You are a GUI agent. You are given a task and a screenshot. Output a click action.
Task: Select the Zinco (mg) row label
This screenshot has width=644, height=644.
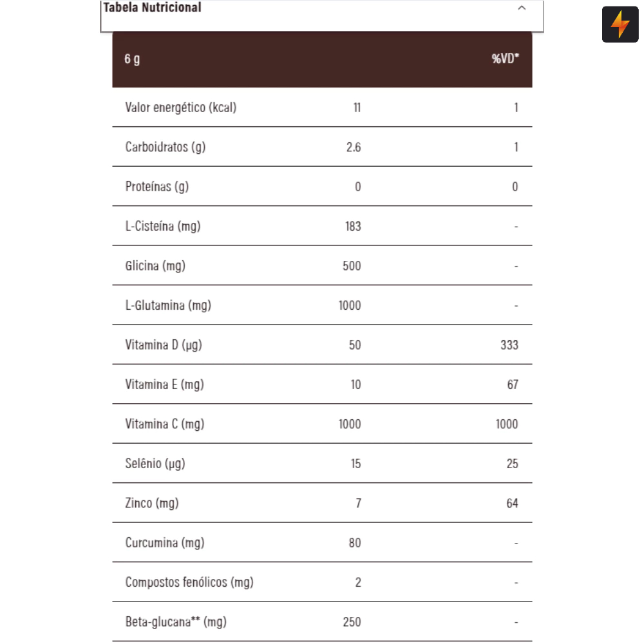coord(152,503)
